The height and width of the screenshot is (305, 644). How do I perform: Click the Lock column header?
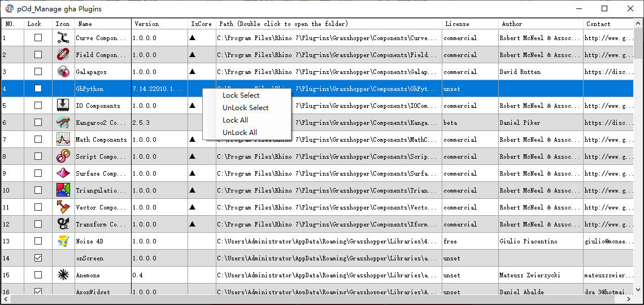point(38,24)
